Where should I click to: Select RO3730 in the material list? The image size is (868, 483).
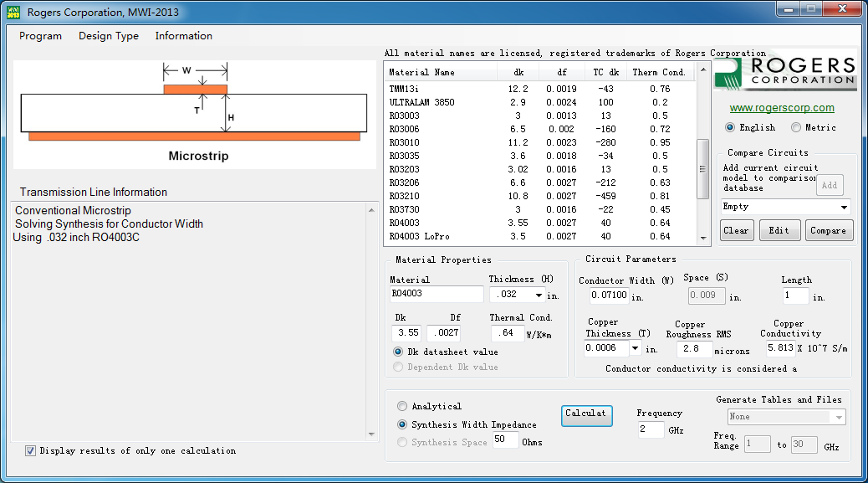coord(539,209)
